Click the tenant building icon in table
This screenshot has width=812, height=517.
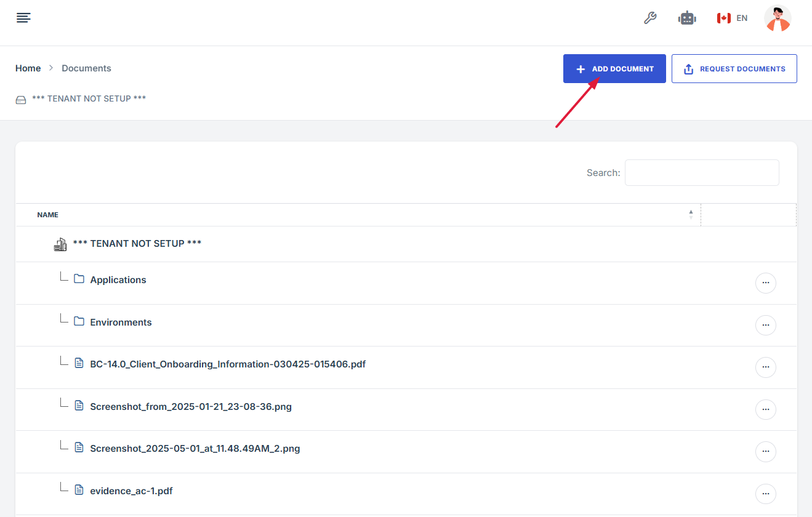60,244
